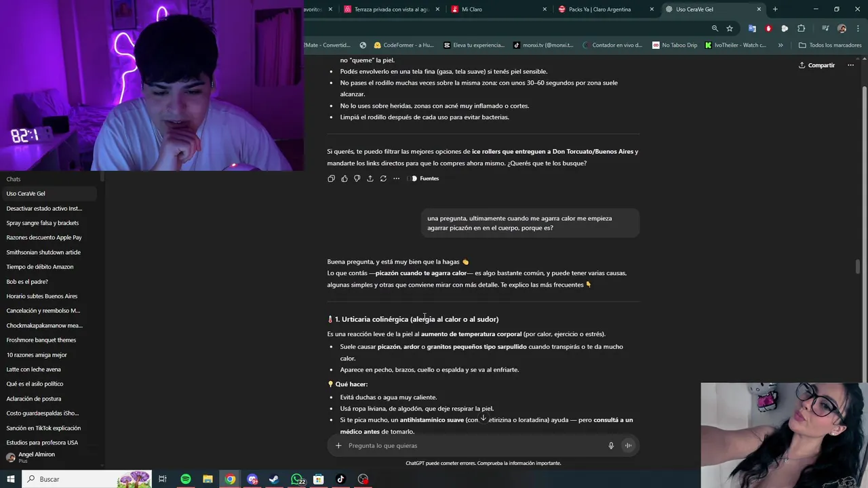This screenshot has height=488, width=868.
Task: Bookmark this page with the star icon
Action: [x=730, y=28]
